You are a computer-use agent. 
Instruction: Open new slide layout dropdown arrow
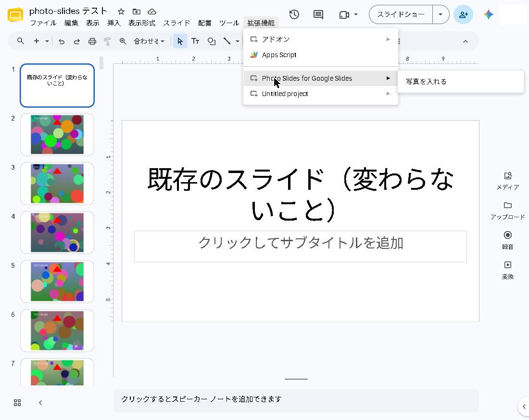47,41
